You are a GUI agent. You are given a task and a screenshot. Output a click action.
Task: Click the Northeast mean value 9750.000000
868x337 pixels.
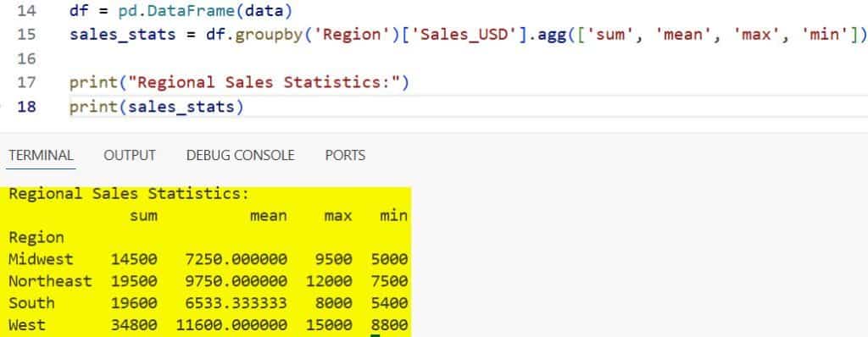(x=236, y=281)
